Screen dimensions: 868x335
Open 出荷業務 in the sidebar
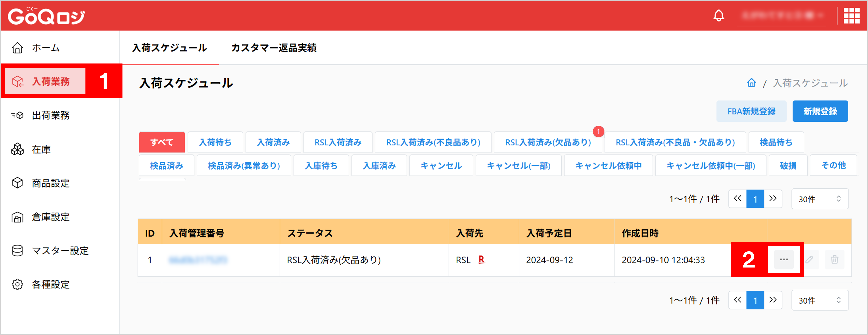pos(51,115)
